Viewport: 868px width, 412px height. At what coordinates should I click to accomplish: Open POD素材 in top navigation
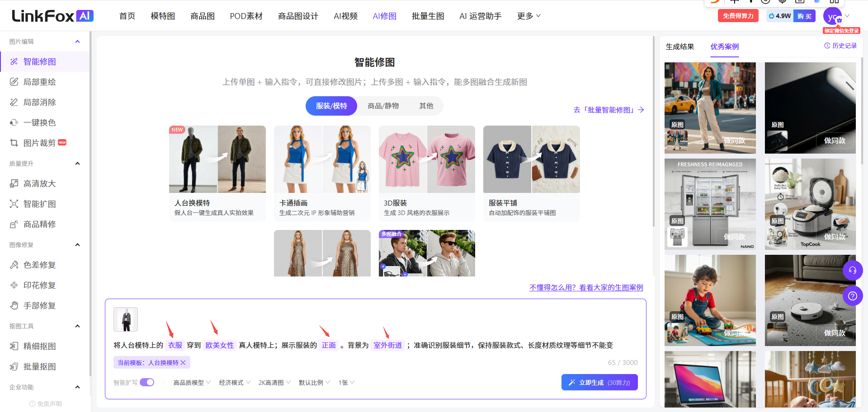tap(246, 16)
